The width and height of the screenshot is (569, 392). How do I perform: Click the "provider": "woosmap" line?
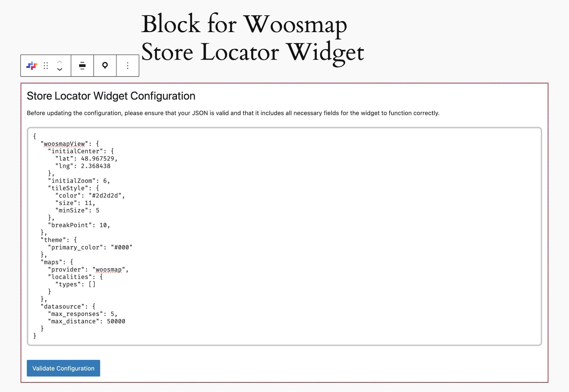pos(88,269)
